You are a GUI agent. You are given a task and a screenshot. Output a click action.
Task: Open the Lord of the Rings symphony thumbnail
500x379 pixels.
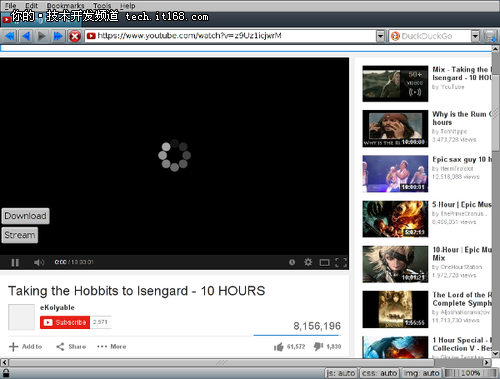tap(395, 309)
